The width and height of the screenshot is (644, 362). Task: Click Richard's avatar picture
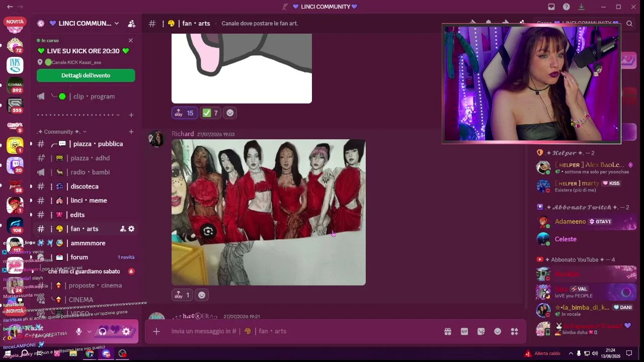pos(156,139)
